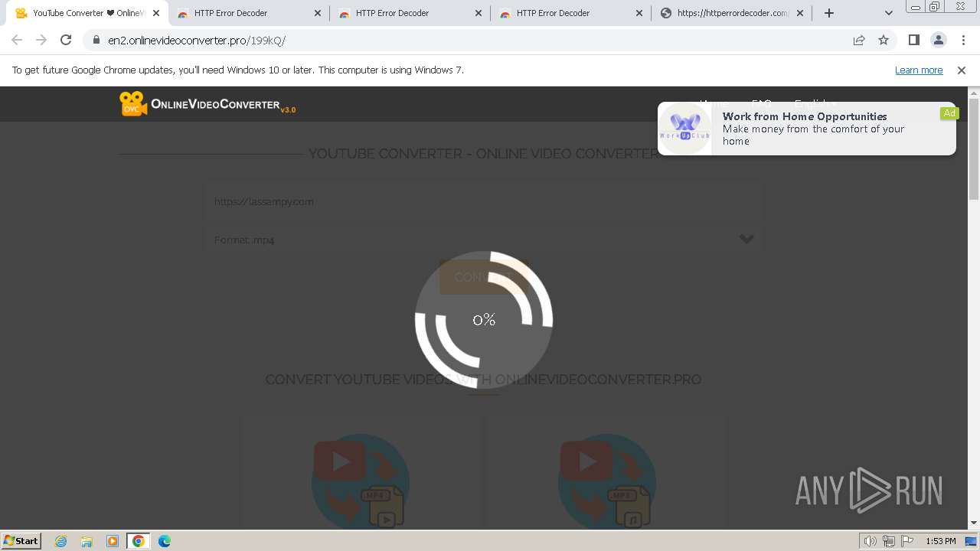Open the browser side panel
Screen dimensions: 980x551
pos(913,40)
